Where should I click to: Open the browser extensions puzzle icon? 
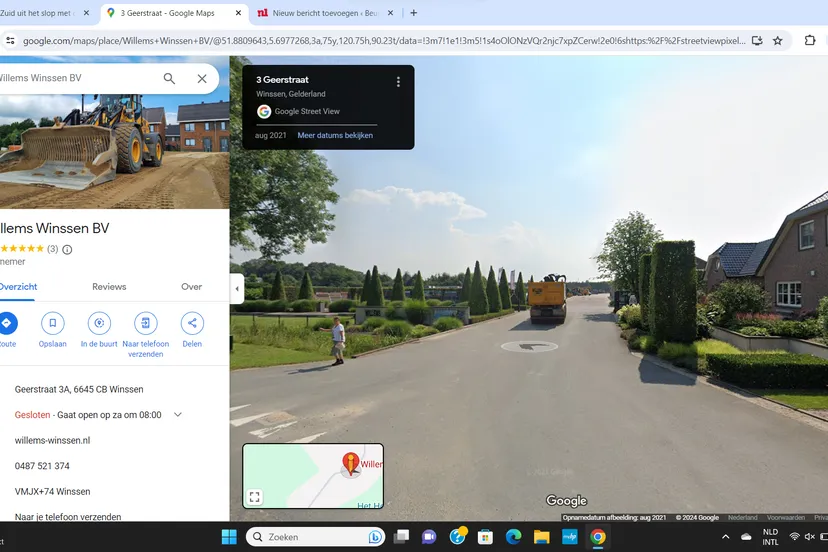click(x=810, y=40)
